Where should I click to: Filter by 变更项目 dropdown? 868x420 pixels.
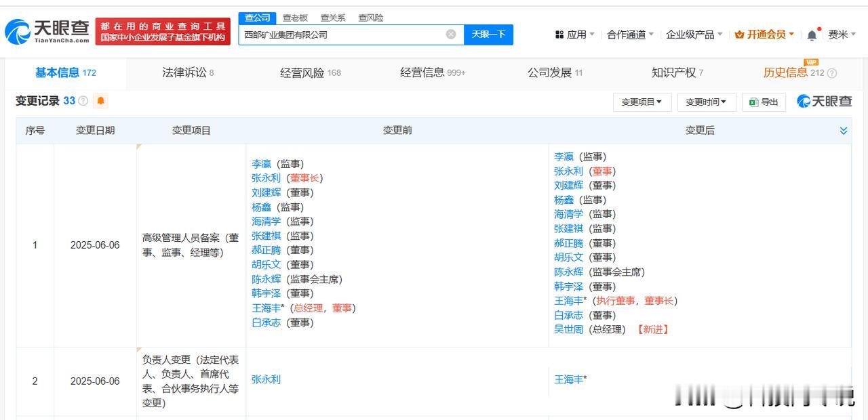(642, 102)
